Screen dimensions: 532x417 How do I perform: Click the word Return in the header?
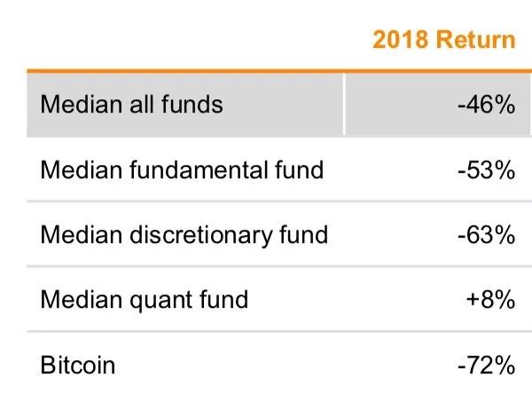tap(475, 40)
